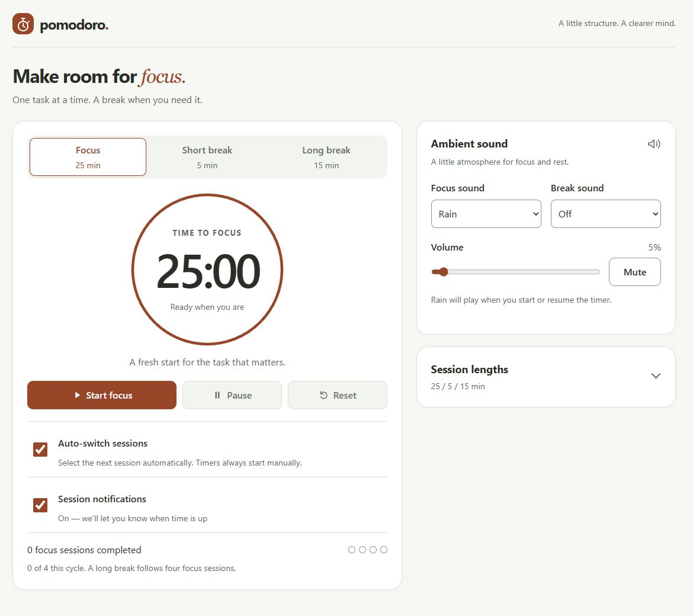
Task: Select the Long break tab
Action: 326,157
